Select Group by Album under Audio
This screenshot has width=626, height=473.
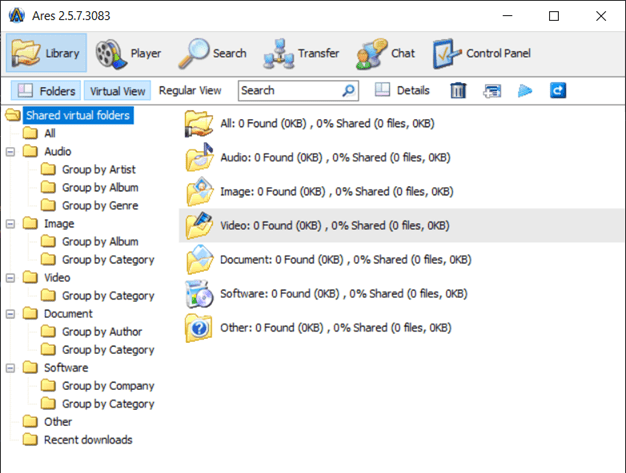pos(100,188)
